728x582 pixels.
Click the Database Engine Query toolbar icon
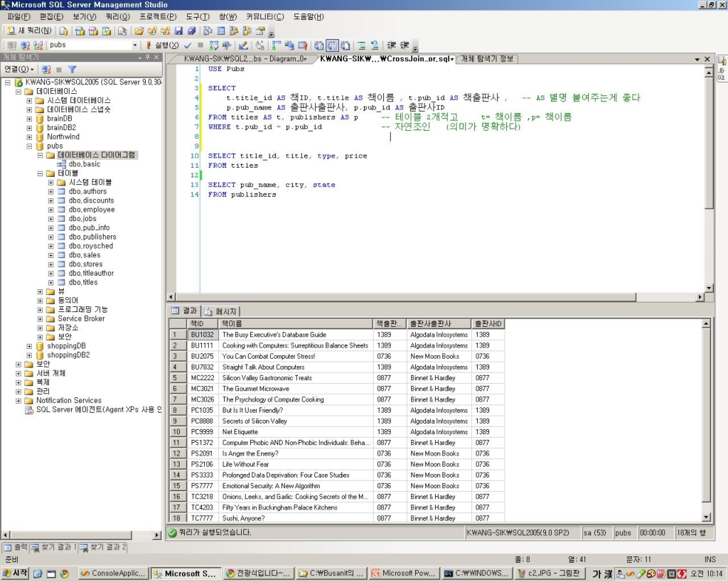(63, 31)
